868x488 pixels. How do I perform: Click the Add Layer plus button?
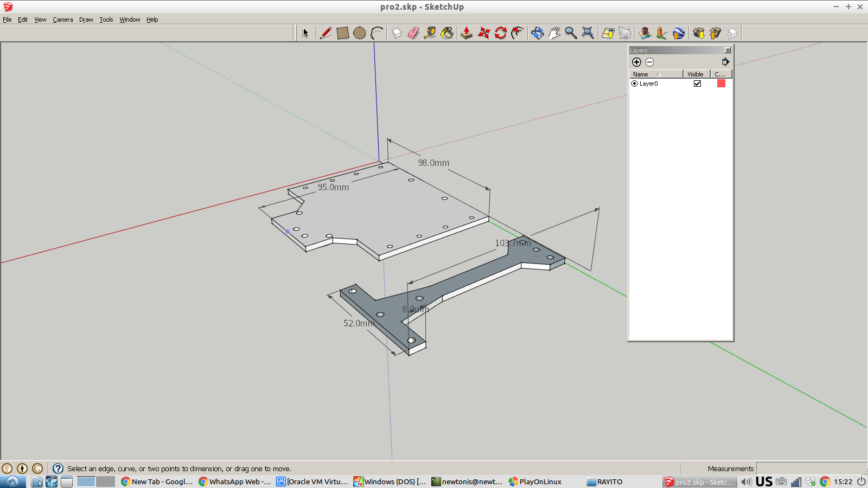[x=636, y=62]
